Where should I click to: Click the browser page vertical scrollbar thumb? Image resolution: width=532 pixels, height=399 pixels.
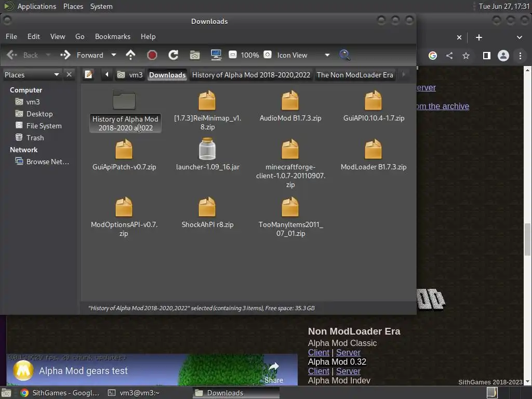527,240
